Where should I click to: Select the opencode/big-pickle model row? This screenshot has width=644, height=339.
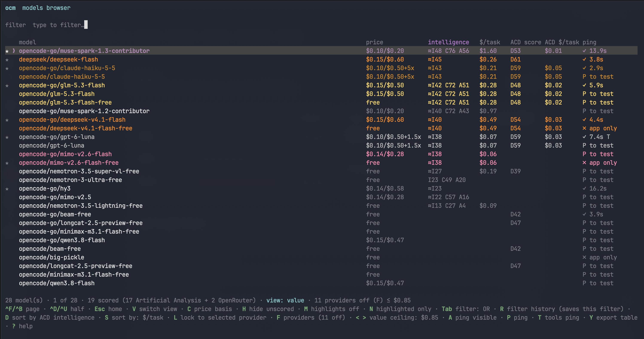click(x=321, y=257)
